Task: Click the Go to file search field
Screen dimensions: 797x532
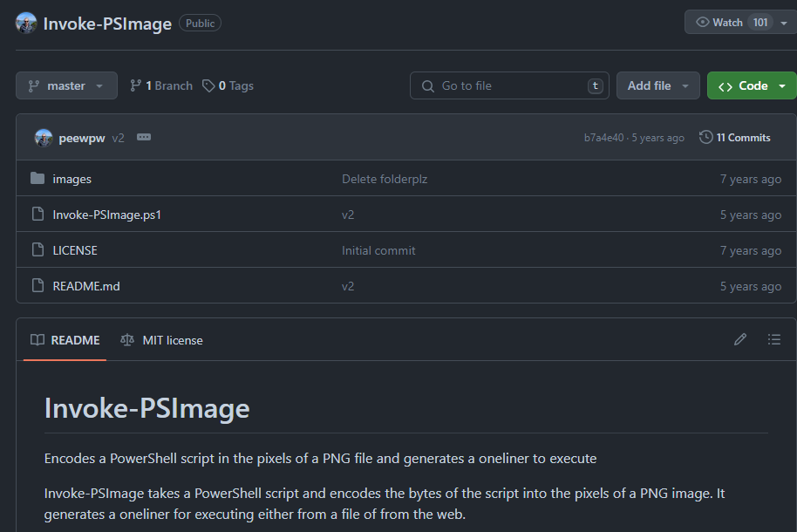Action: point(510,85)
